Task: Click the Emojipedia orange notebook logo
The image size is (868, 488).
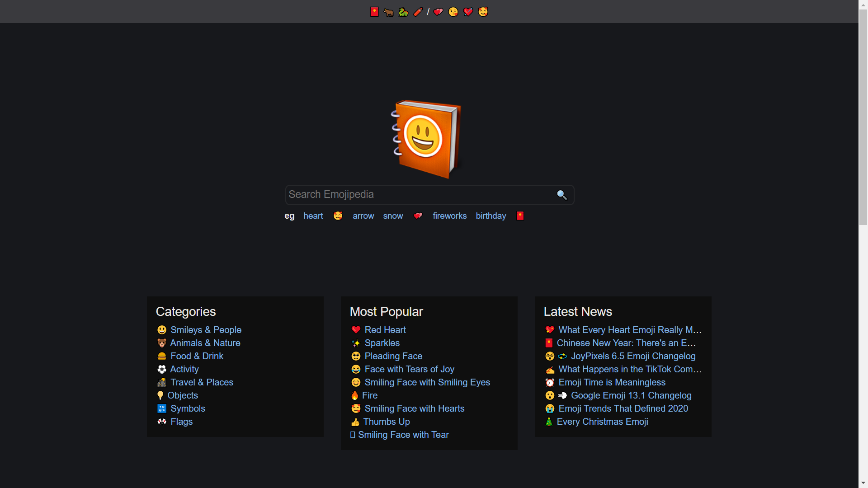Action: click(426, 139)
